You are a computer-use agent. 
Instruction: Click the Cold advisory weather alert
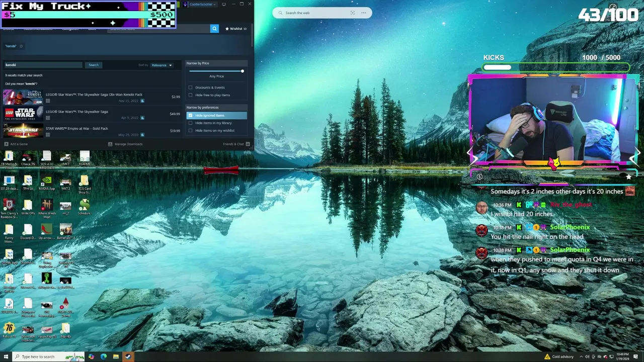click(x=558, y=356)
